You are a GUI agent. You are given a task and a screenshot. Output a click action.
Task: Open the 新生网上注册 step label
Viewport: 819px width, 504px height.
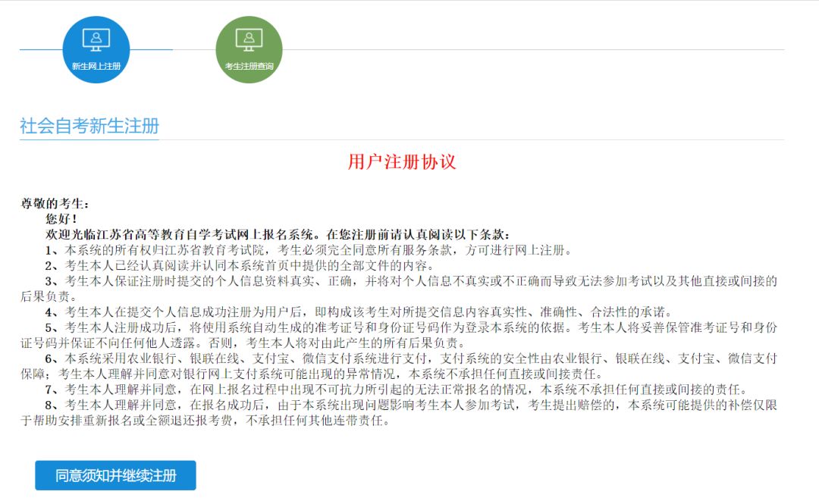coord(96,67)
